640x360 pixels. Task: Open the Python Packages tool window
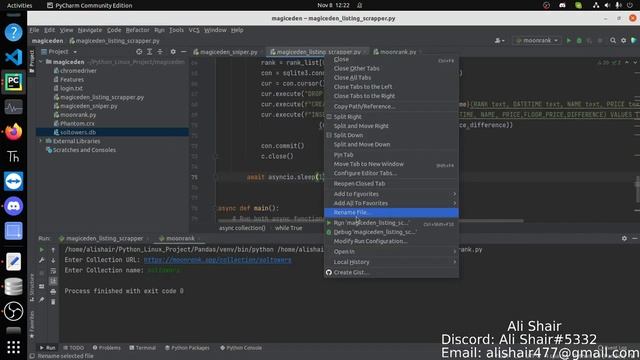point(187,348)
